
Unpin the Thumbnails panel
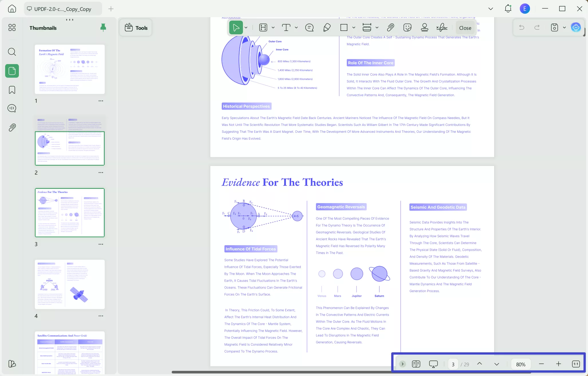point(103,27)
